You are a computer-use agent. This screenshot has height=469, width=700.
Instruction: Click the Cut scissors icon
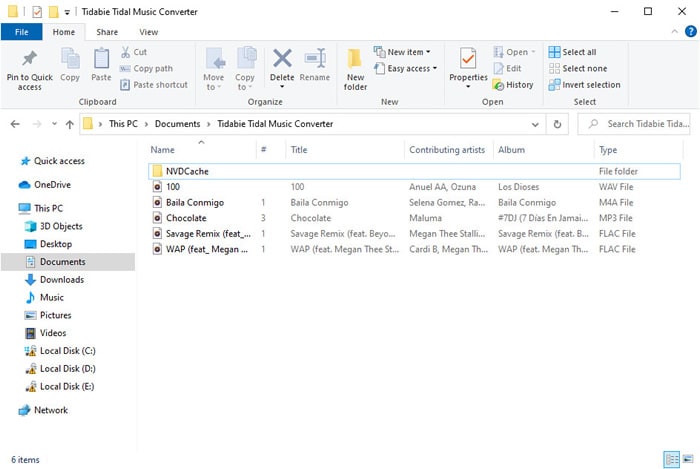125,52
